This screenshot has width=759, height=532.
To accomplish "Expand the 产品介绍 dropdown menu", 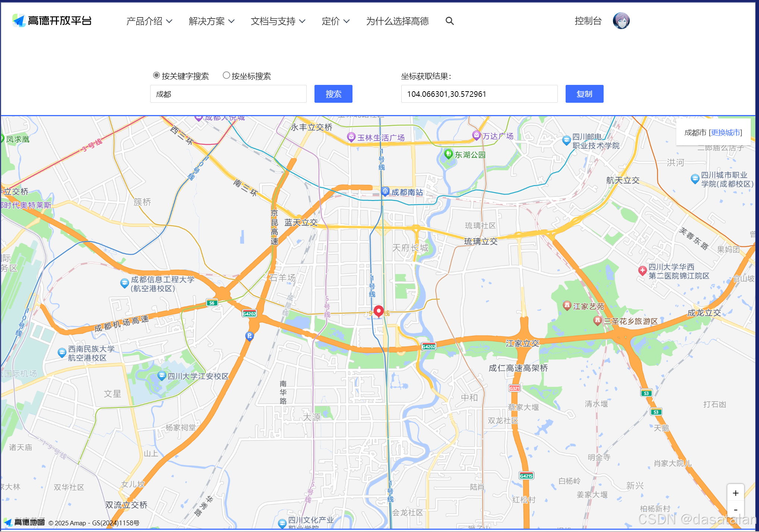I will (149, 21).
